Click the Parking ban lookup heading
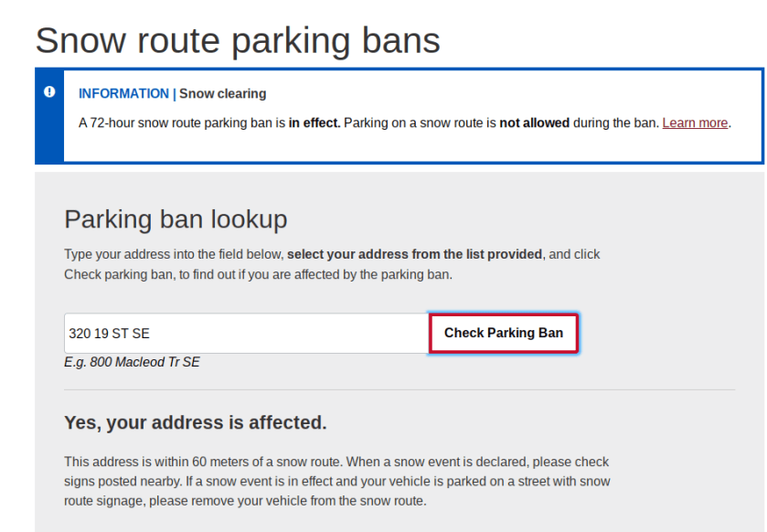The height and width of the screenshot is (532, 767). click(x=176, y=219)
